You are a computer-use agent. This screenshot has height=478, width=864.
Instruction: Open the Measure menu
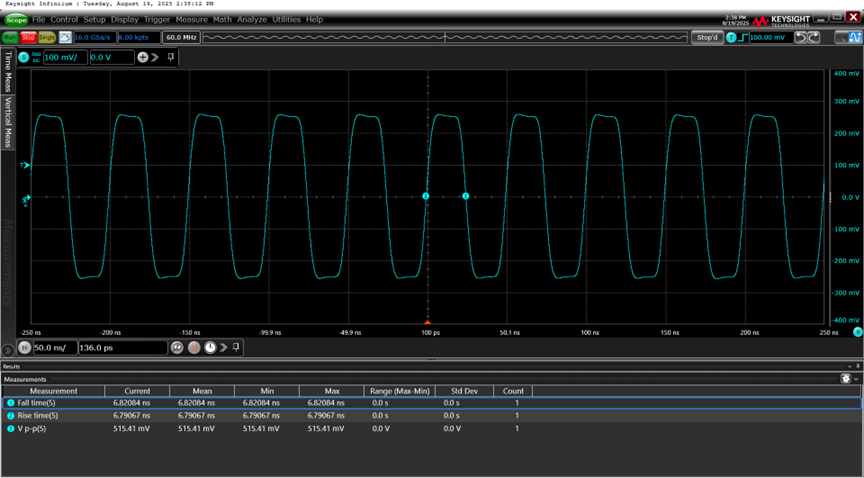click(191, 19)
